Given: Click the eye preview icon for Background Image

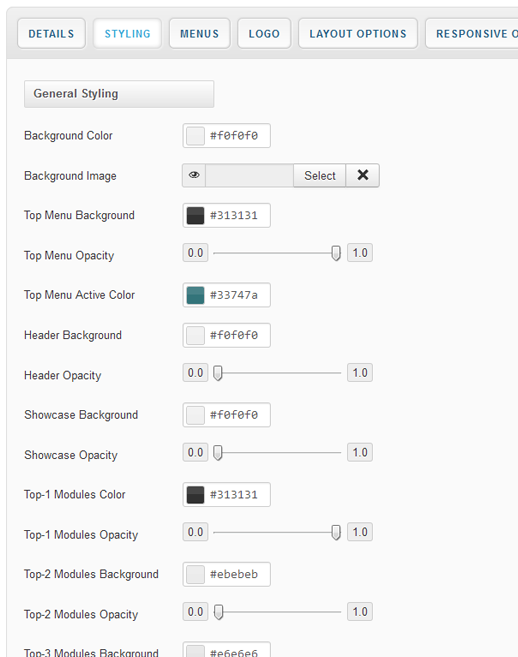Looking at the screenshot, I should coord(194,176).
